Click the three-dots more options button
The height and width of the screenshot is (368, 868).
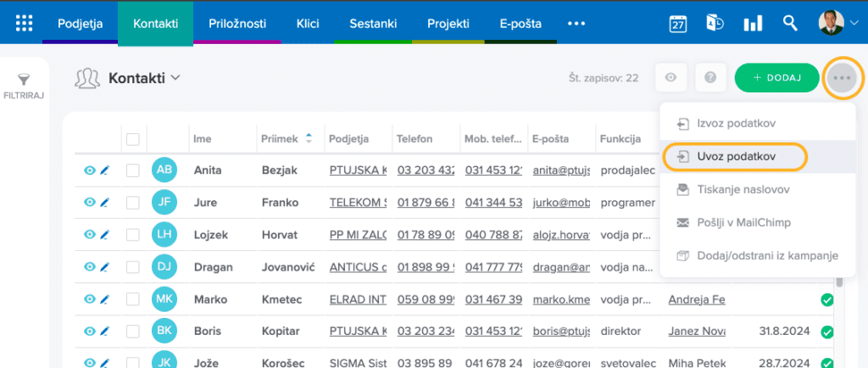coord(841,78)
